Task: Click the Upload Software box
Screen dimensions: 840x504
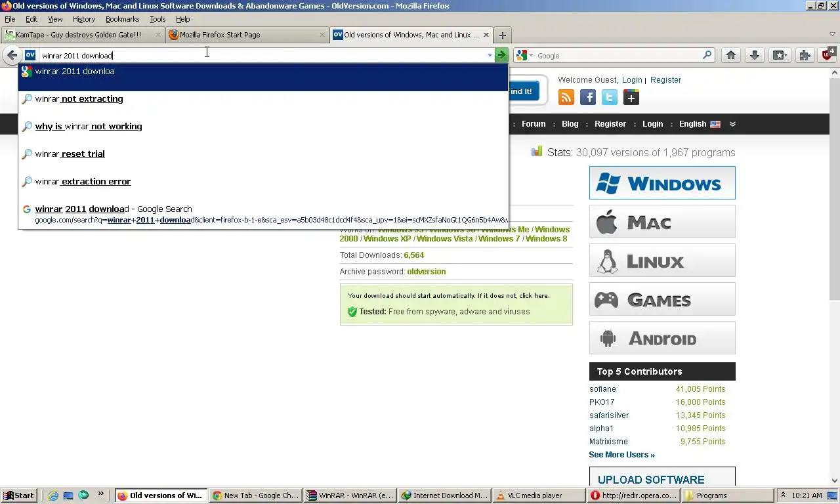Action: point(662,478)
